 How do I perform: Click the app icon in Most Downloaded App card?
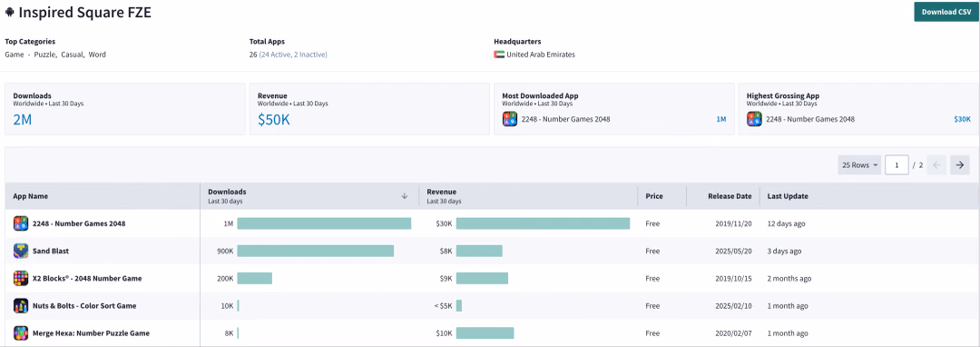click(509, 119)
